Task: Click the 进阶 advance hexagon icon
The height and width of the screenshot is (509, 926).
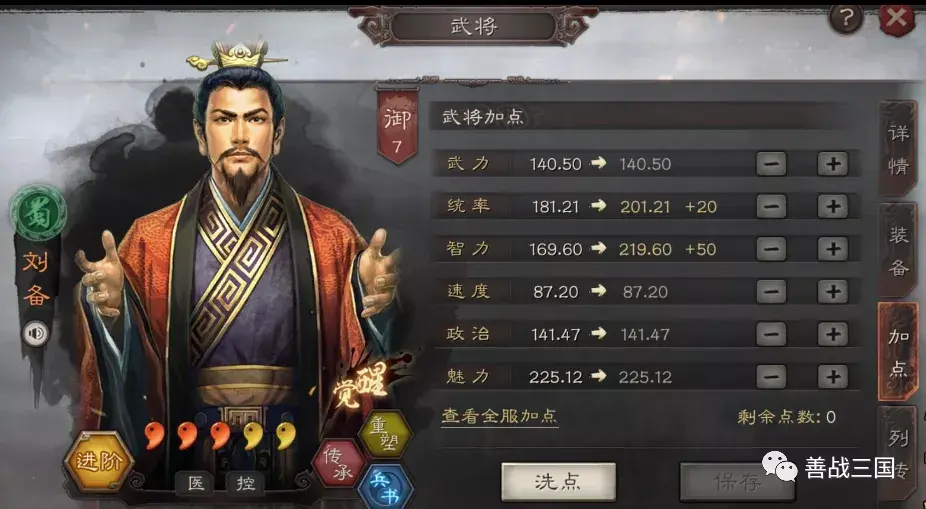Action: coord(98,462)
